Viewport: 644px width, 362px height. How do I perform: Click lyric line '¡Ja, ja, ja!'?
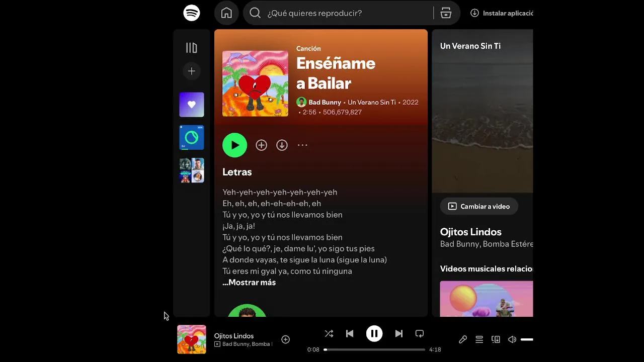(239, 226)
